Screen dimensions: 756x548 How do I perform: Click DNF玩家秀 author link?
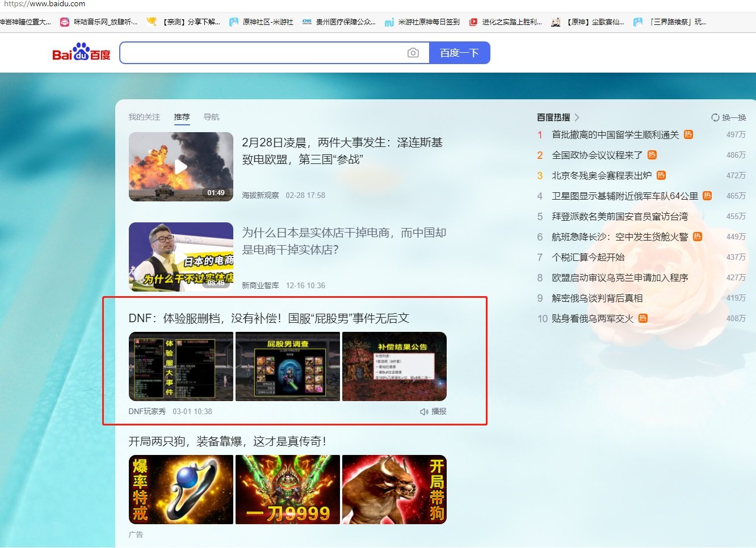click(147, 411)
